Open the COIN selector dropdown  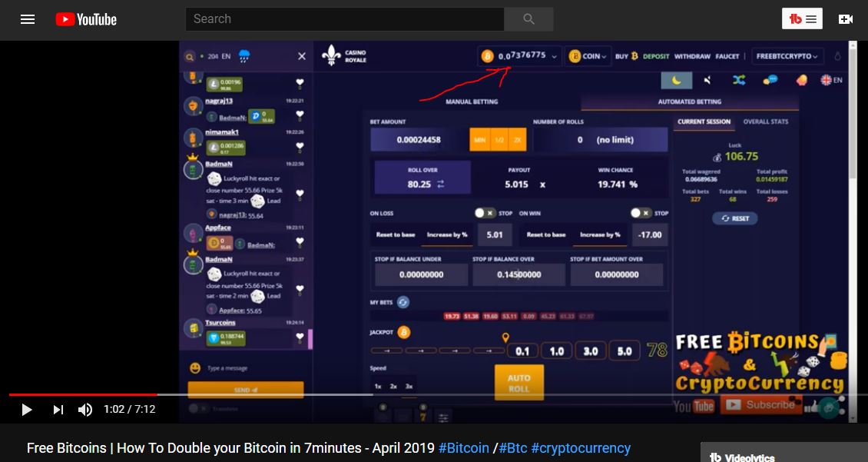pyautogui.click(x=588, y=56)
